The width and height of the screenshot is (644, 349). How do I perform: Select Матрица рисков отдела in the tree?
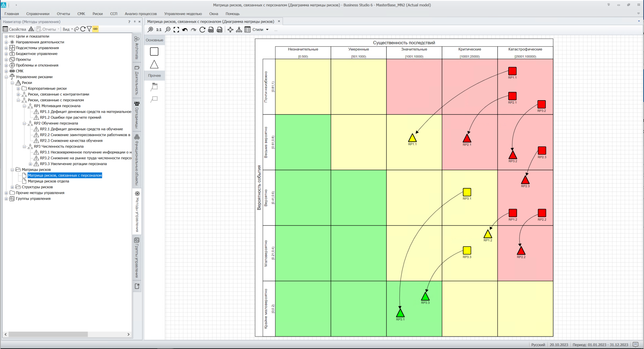click(48, 181)
